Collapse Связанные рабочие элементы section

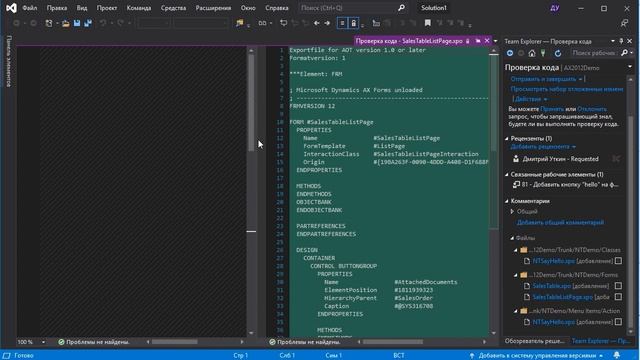[x=507, y=175]
